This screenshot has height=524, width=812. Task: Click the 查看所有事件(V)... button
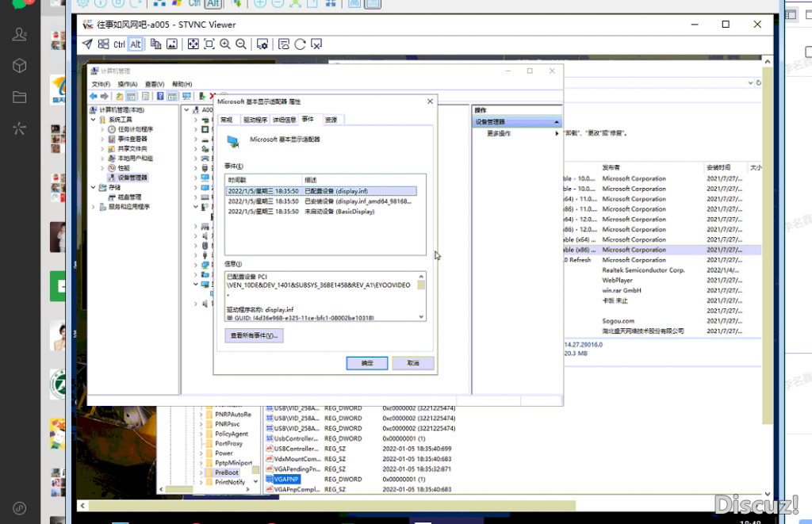pyautogui.click(x=254, y=335)
